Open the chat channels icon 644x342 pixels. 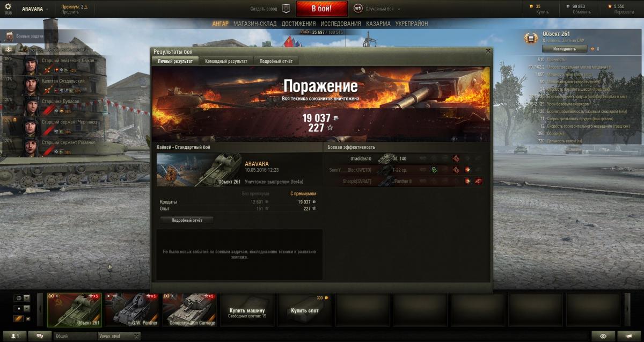[x=40, y=336]
